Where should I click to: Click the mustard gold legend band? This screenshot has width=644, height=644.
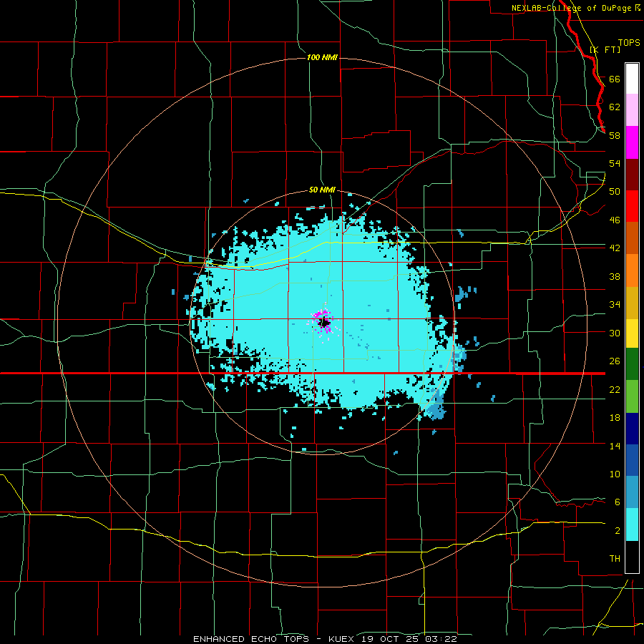pyautogui.click(x=632, y=302)
